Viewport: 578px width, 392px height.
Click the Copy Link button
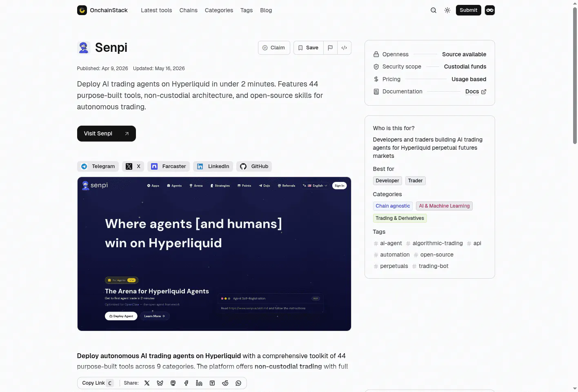(98, 383)
